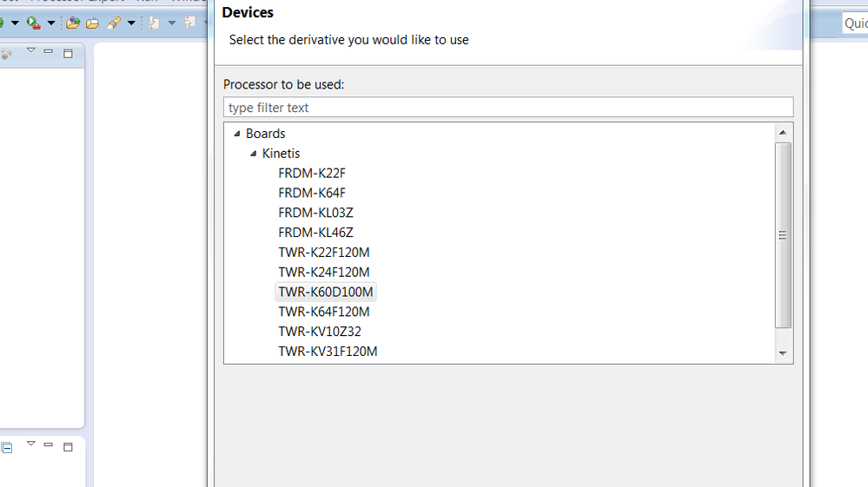Click the Collapse All icon in bottom-left panel
Screen dimensions: 868x487
tap(7, 448)
